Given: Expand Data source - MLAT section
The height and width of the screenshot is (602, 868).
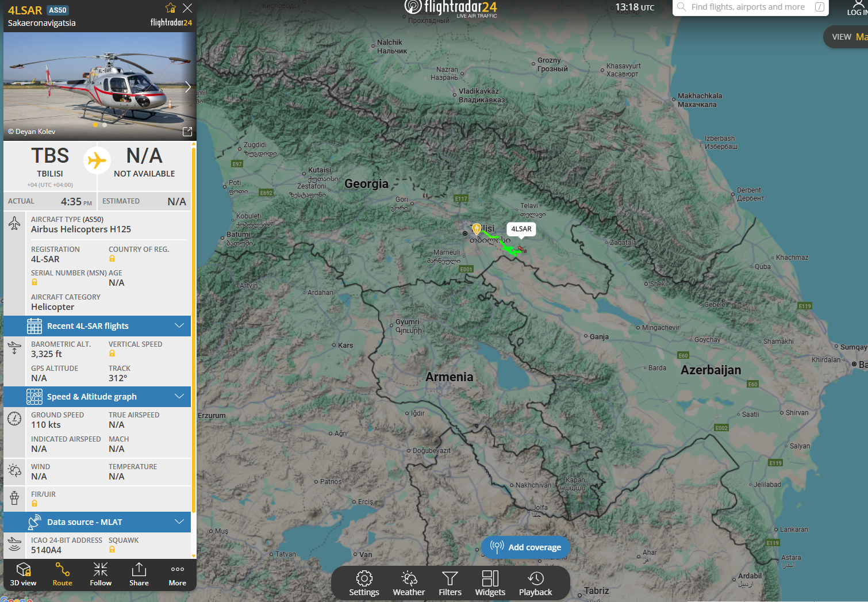Looking at the screenshot, I should pyautogui.click(x=97, y=522).
